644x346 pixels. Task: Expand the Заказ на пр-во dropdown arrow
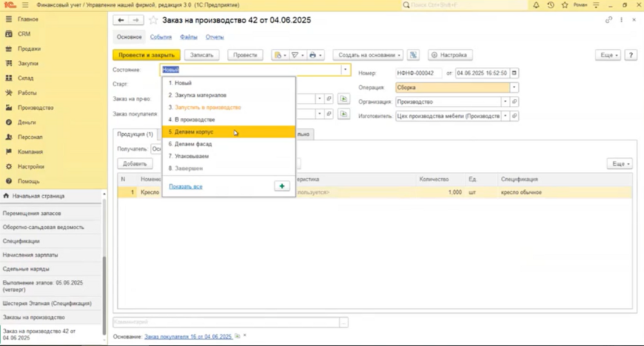click(x=320, y=99)
